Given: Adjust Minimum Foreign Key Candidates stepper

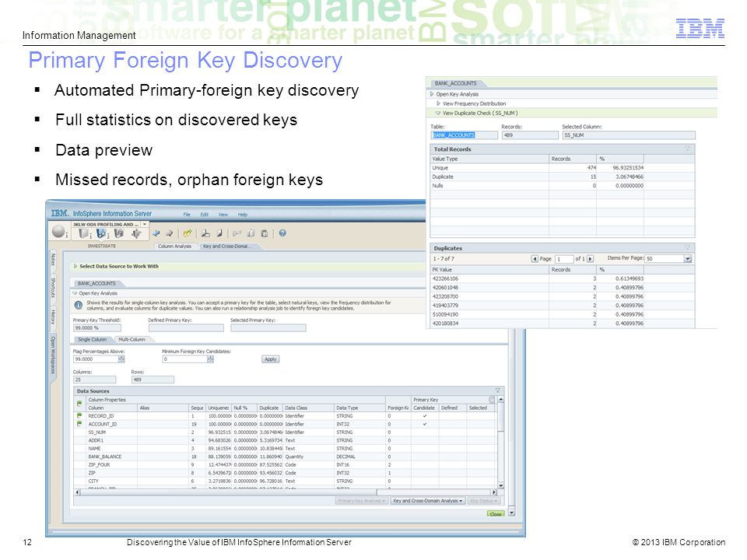Looking at the screenshot, I should click(x=211, y=359).
